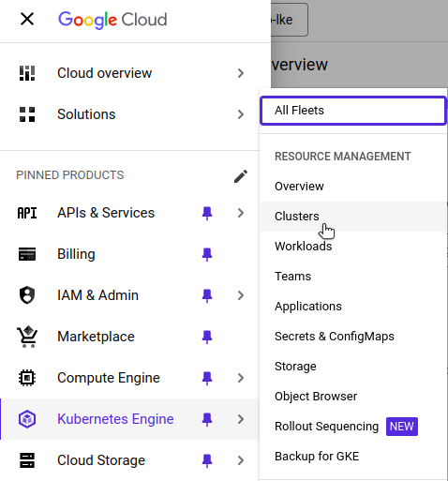Viewport: 448px width, 481px height.
Task: Unpin IAM & Admin
Action: (x=207, y=295)
